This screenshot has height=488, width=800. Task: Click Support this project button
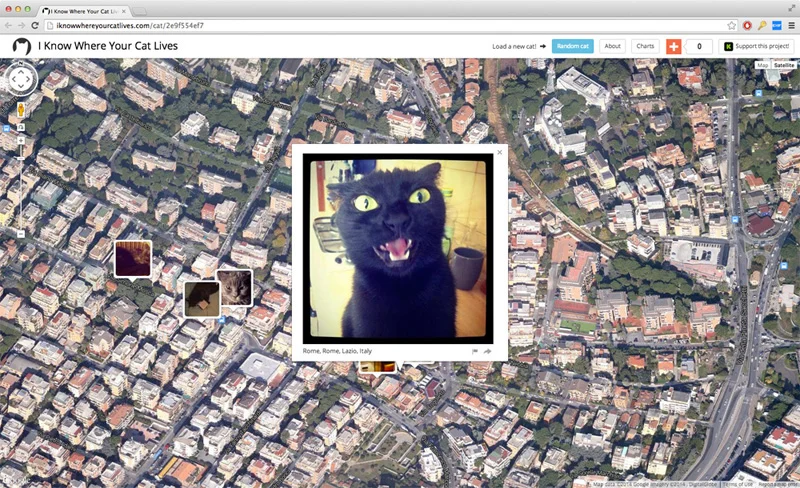[x=756, y=46]
